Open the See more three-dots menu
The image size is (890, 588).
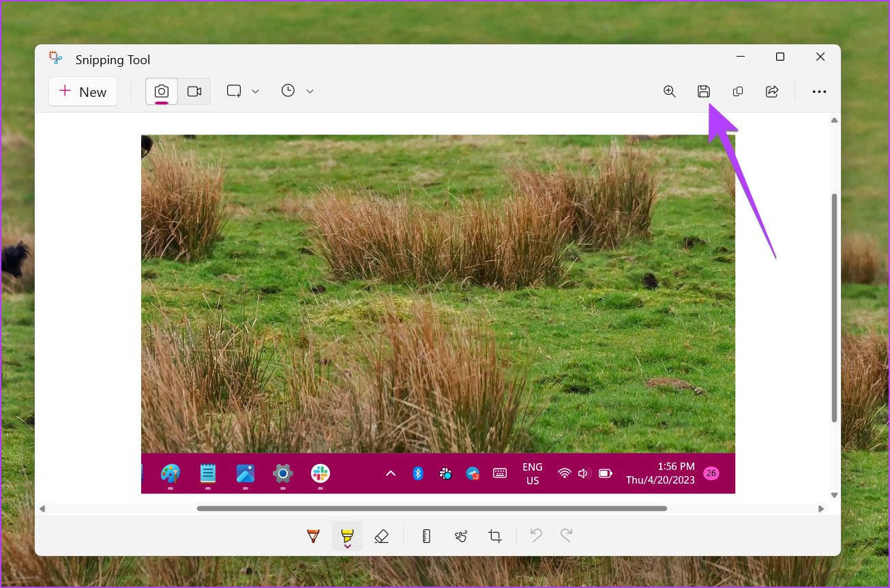(x=819, y=91)
